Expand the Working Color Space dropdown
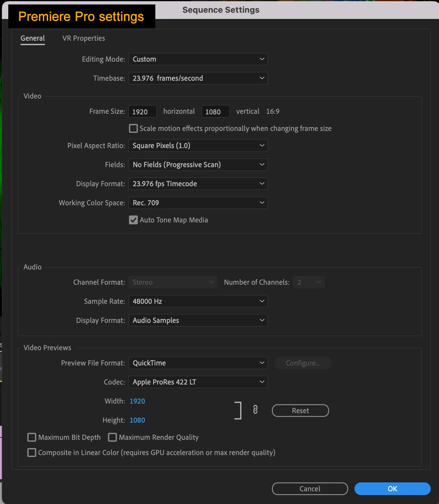Image resolution: width=439 pixels, height=504 pixels. [x=198, y=203]
